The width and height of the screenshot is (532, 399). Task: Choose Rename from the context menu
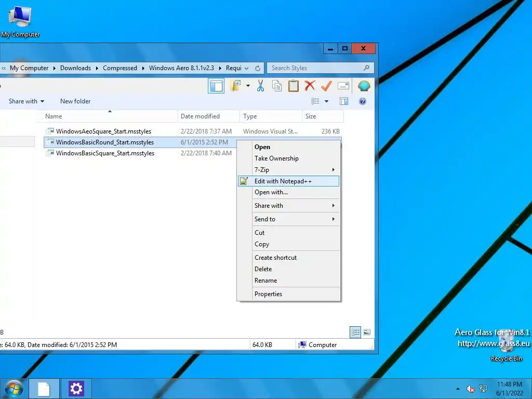tap(289, 281)
